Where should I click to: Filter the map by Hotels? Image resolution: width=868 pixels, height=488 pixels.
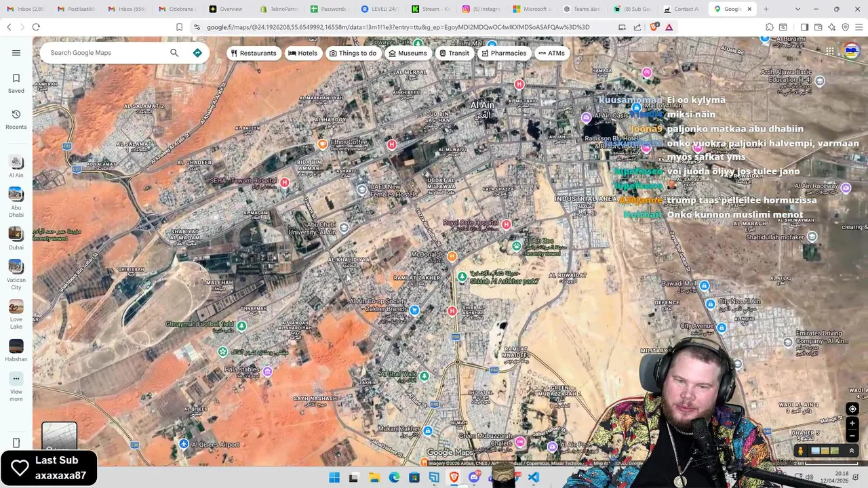[x=302, y=53]
